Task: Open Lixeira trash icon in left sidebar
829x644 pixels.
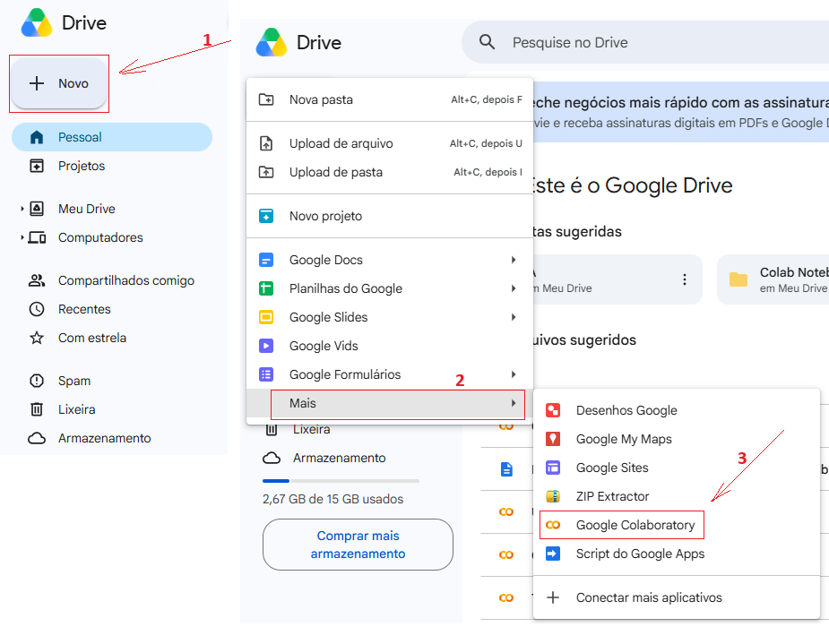Action: point(37,409)
